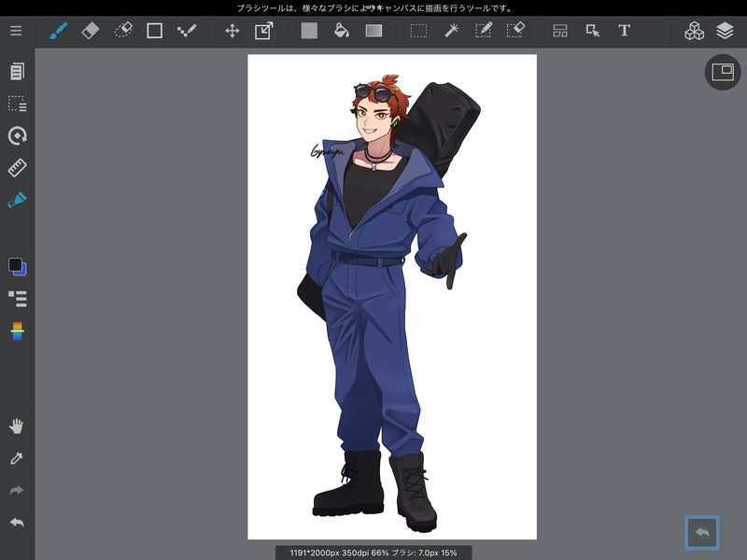
Task: Select the Fill rectangle tool
Action: (x=309, y=31)
